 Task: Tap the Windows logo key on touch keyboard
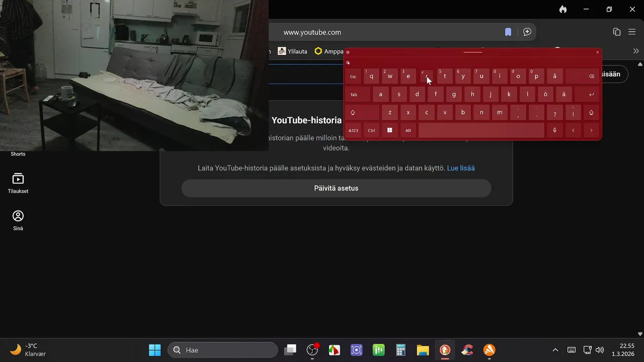(x=390, y=130)
